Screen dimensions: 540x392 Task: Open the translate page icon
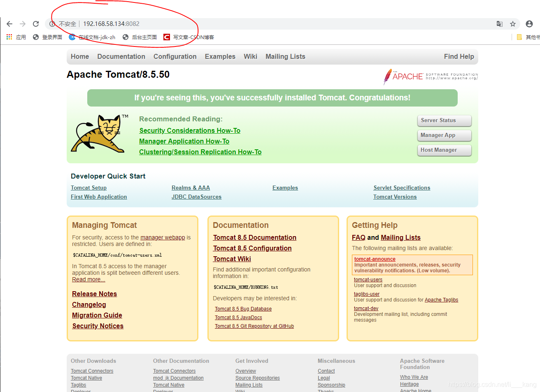coord(500,24)
